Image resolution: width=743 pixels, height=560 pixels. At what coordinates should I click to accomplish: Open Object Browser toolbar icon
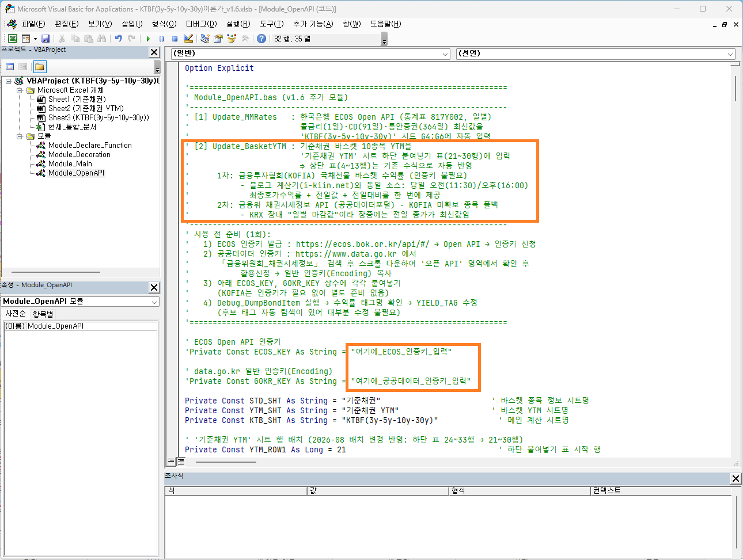pos(232,39)
